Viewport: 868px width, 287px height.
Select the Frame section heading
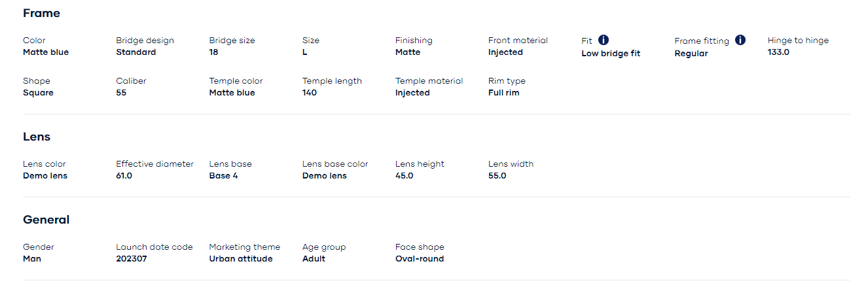pyautogui.click(x=41, y=13)
